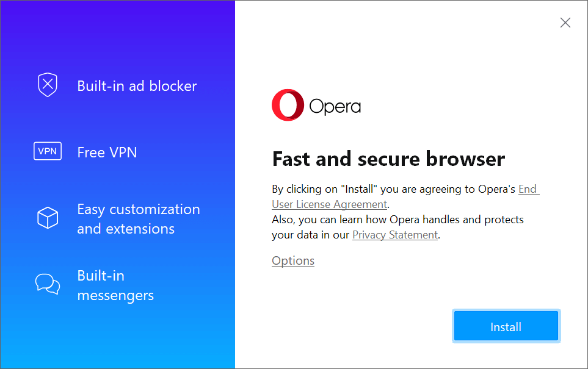Image resolution: width=588 pixels, height=369 pixels.
Task: Click the red Opera O logo
Action: [287, 104]
